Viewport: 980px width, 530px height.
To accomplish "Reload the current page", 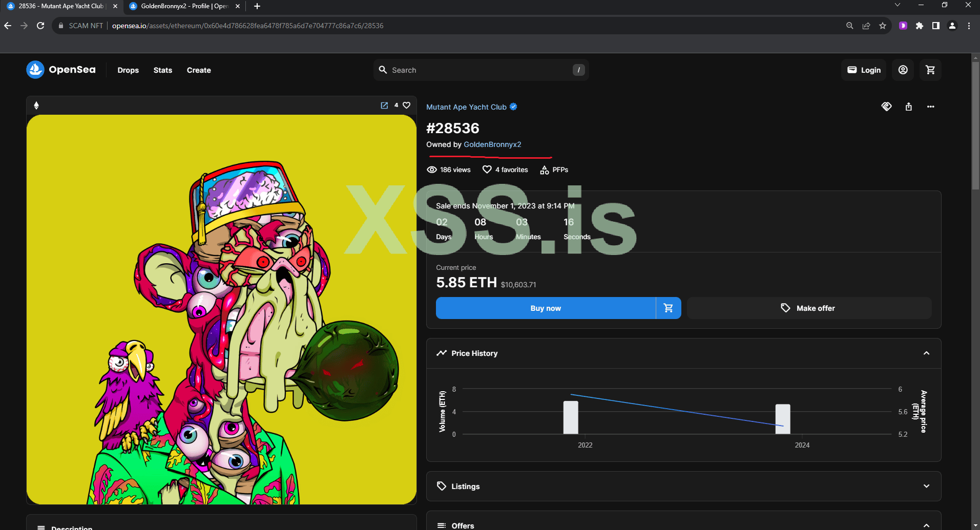I will (40, 26).
